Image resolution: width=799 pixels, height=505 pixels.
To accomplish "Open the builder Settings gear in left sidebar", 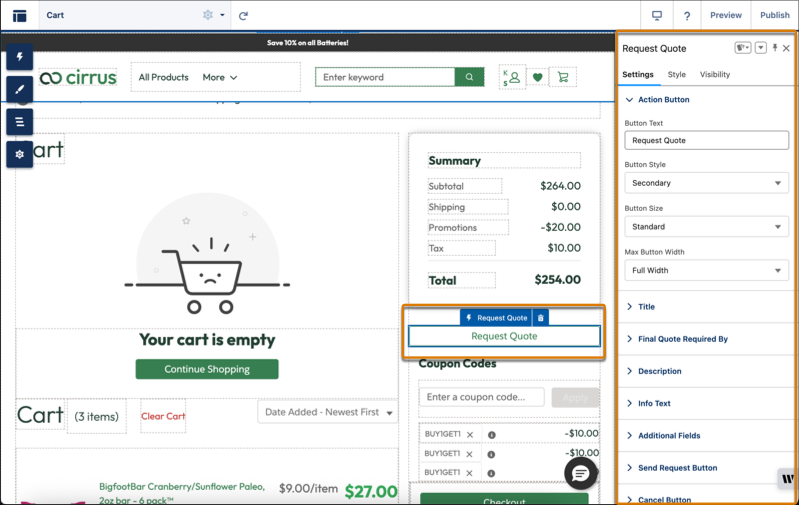I will 20,154.
